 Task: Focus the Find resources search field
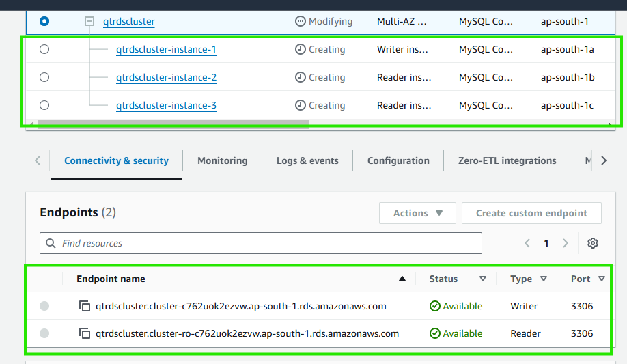click(x=261, y=243)
